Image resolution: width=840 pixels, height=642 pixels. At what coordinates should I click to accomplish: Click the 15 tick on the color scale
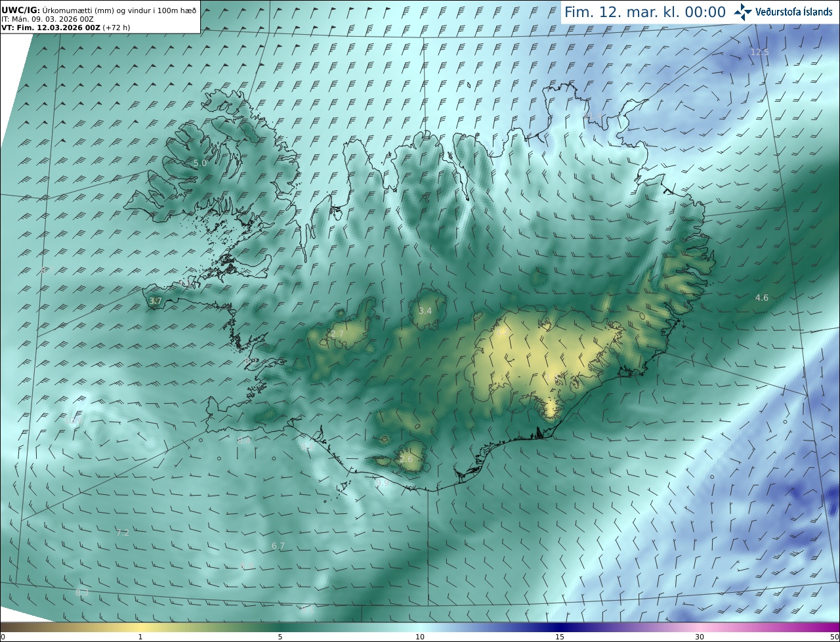click(x=560, y=637)
